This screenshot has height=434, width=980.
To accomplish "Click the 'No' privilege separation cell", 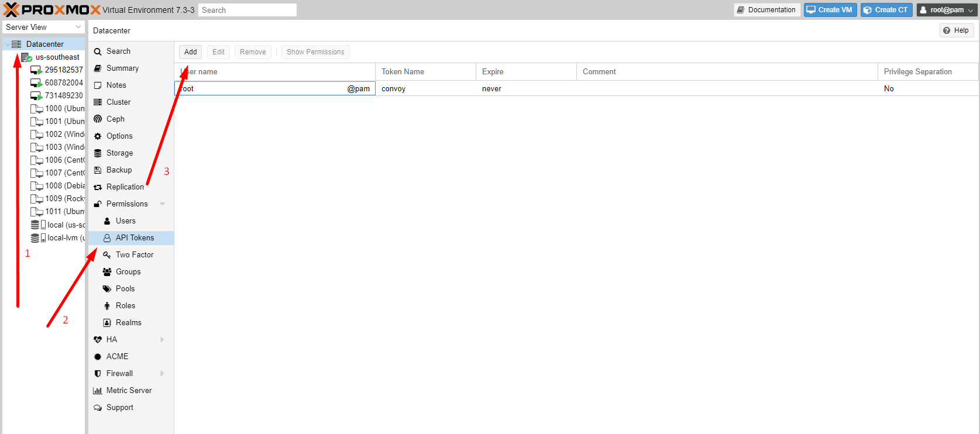I will click(x=928, y=89).
